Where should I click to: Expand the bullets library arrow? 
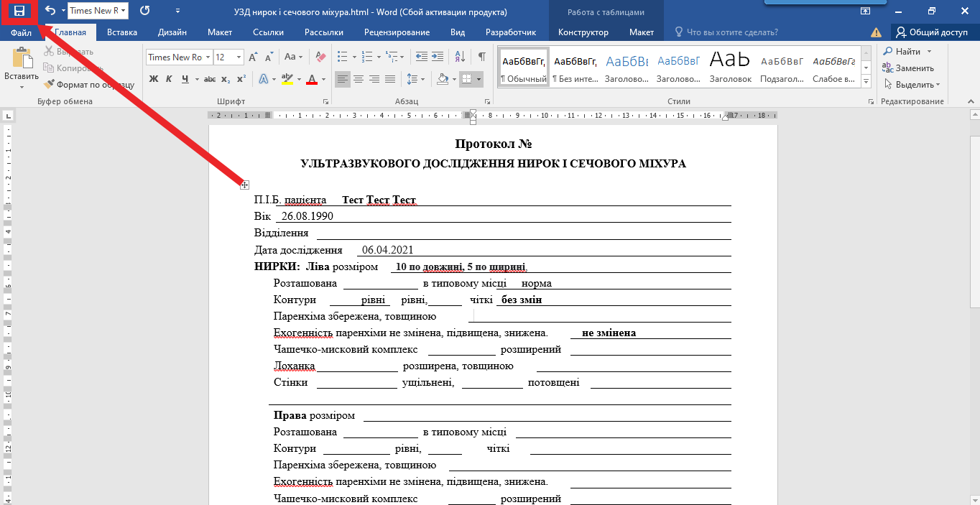pyautogui.click(x=353, y=57)
